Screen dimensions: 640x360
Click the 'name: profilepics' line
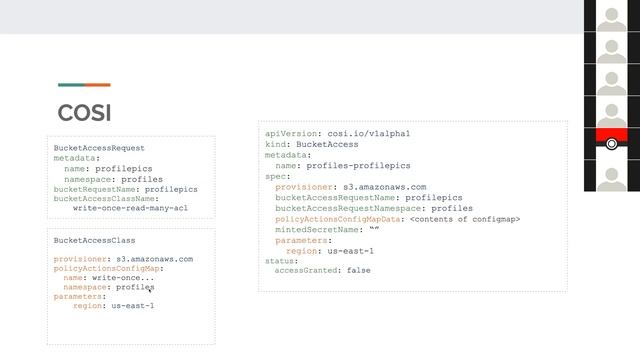(x=108, y=169)
